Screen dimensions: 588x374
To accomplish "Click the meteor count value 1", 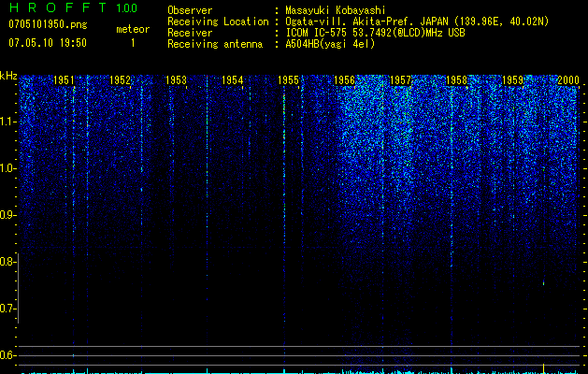I will click(x=133, y=43).
